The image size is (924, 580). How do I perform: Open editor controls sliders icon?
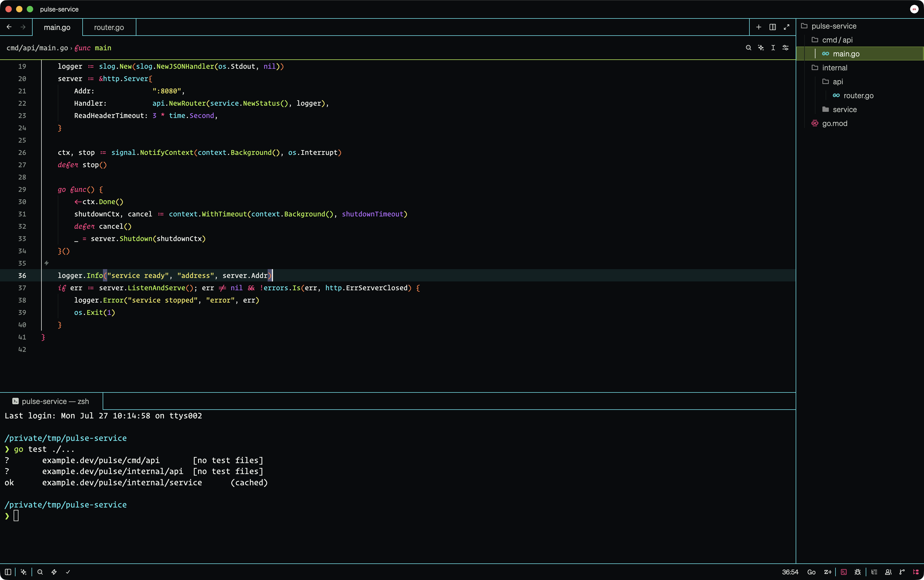click(x=785, y=48)
